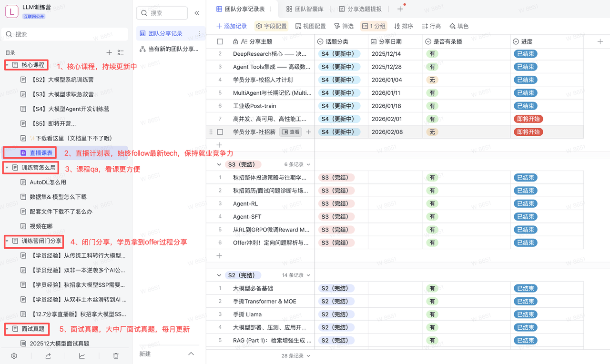Check the box for 学员分享-社招薪 row
Screen dimensions: 610x364
coord(220,132)
